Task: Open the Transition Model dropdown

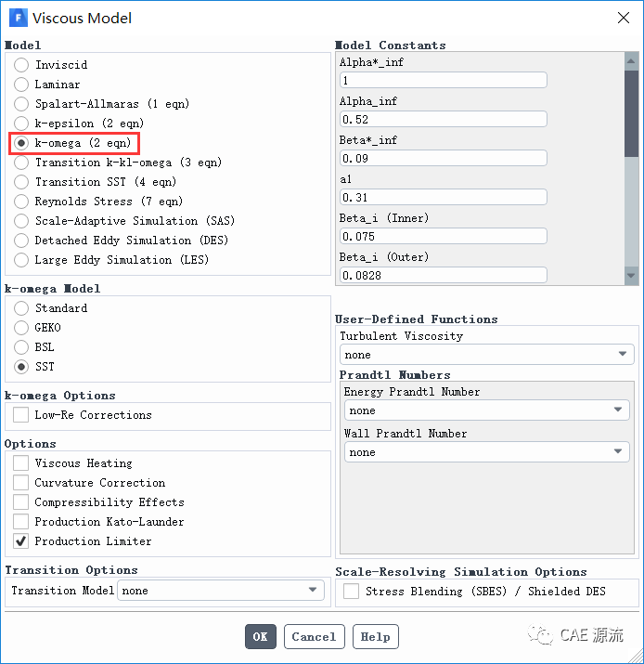Action: [x=220, y=591]
